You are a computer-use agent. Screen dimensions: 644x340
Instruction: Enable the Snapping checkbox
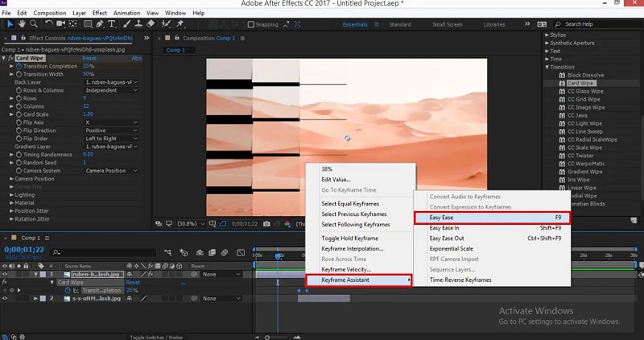tap(251, 24)
